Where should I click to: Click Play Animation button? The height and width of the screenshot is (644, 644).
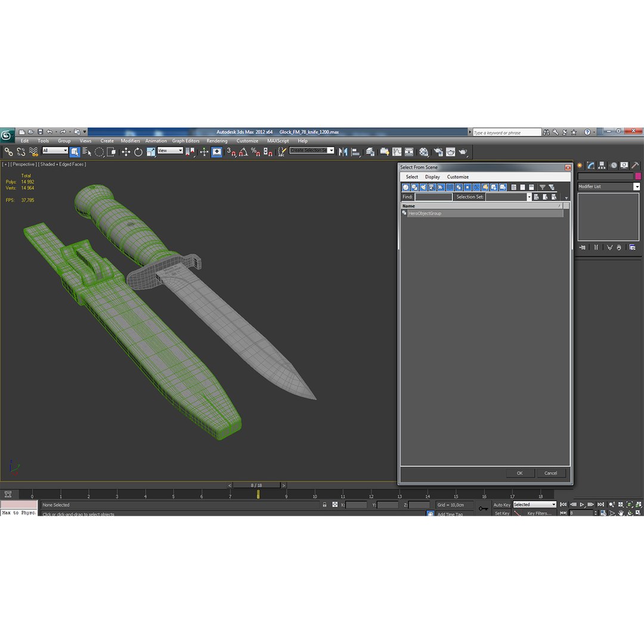coord(582,505)
